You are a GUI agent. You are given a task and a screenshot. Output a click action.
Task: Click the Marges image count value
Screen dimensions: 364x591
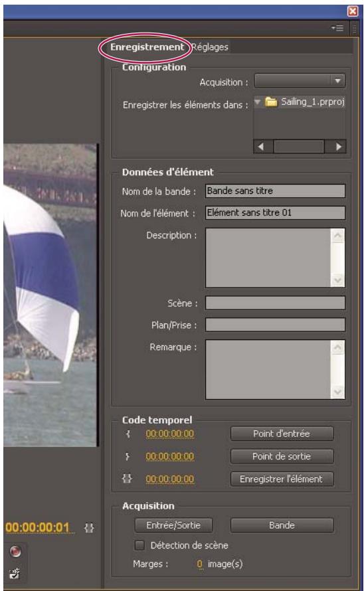(x=199, y=564)
